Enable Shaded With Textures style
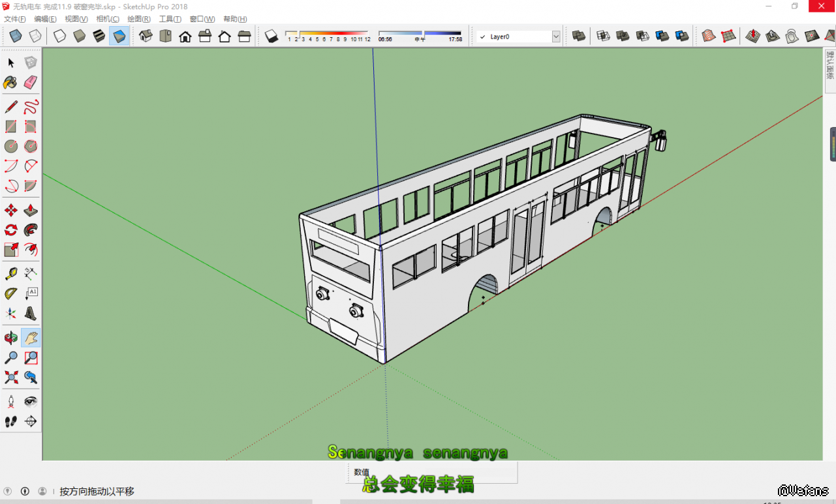This screenshot has height=504, width=836. coord(119,37)
